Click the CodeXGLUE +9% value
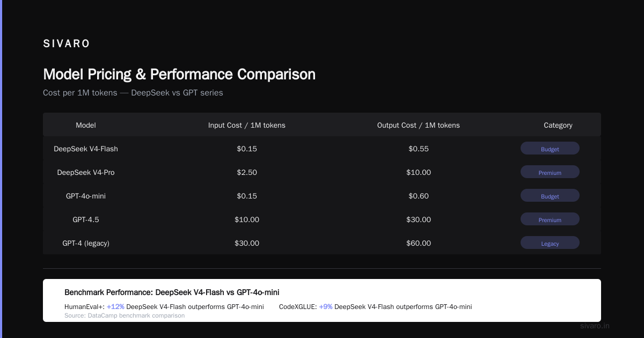This screenshot has height=338, width=644. [326, 307]
